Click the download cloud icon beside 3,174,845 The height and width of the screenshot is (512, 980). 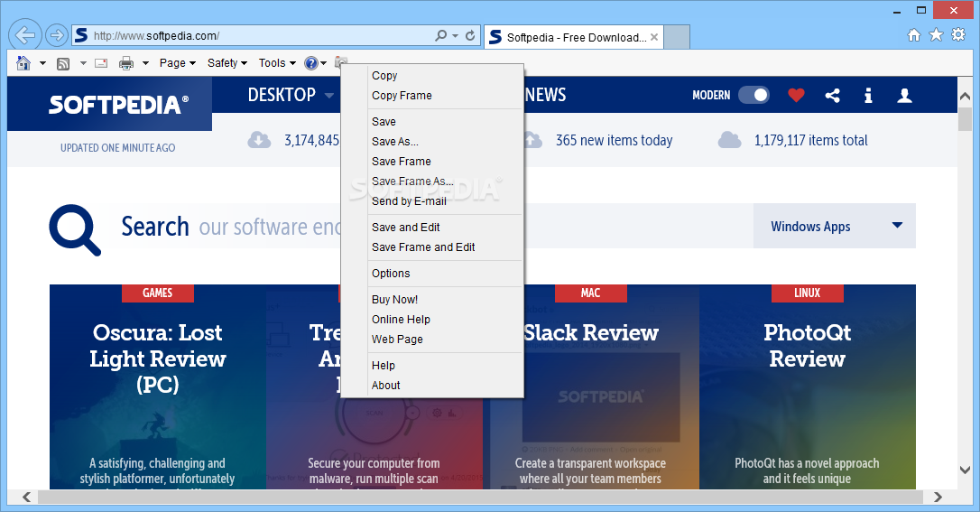(259, 139)
